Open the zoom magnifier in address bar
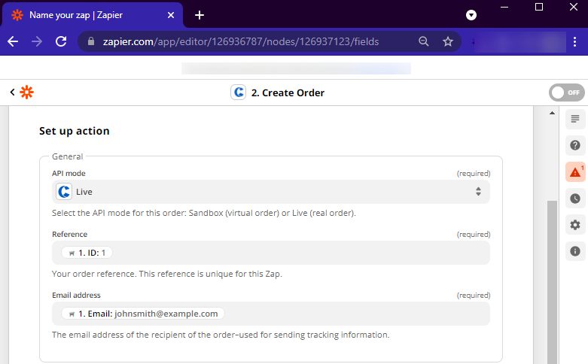The width and height of the screenshot is (588, 364). tap(423, 41)
